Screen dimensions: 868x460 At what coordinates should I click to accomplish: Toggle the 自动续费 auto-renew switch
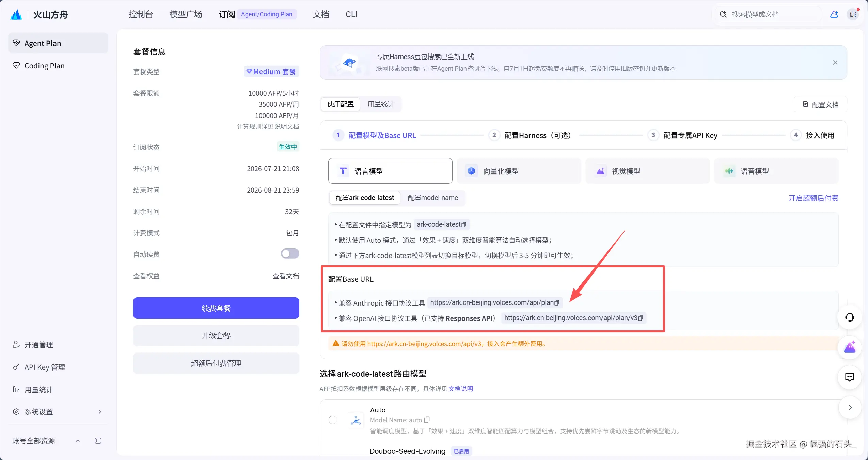tap(290, 253)
